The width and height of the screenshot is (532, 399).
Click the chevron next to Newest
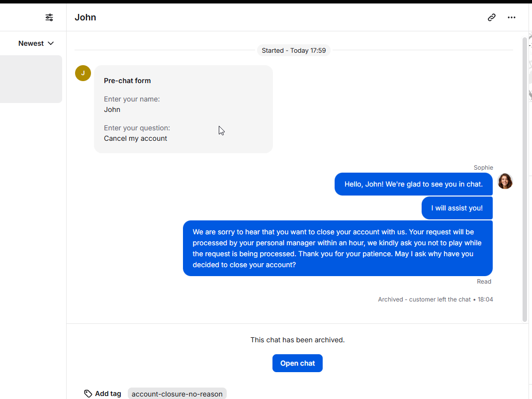[51, 43]
